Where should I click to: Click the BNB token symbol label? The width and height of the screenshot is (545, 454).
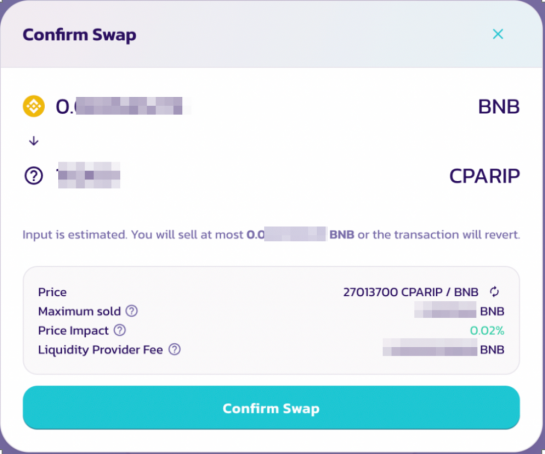(x=499, y=106)
